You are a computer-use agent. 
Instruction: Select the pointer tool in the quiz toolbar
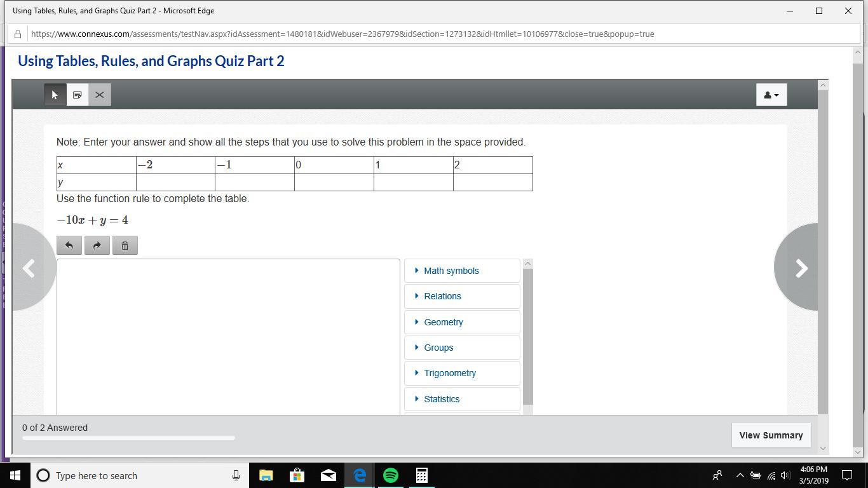(55, 95)
